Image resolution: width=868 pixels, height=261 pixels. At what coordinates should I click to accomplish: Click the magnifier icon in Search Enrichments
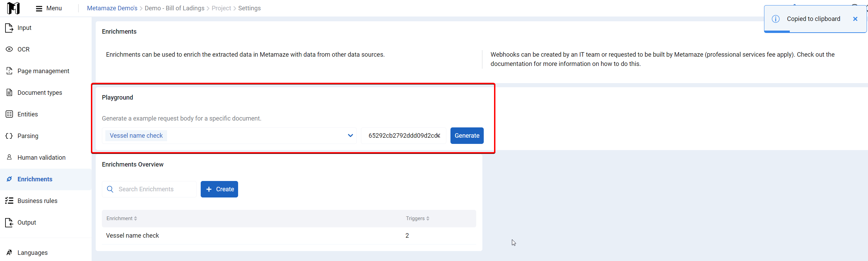coord(110,189)
